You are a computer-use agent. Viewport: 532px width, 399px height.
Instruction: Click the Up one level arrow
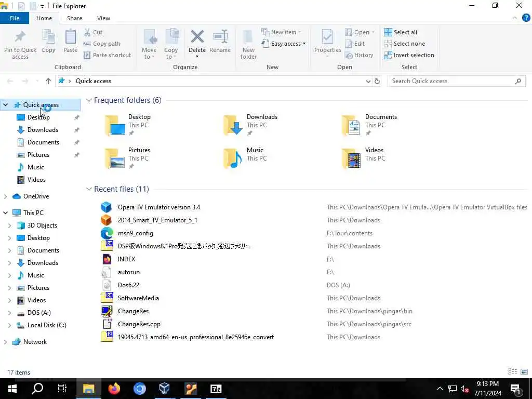pyautogui.click(x=48, y=81)
